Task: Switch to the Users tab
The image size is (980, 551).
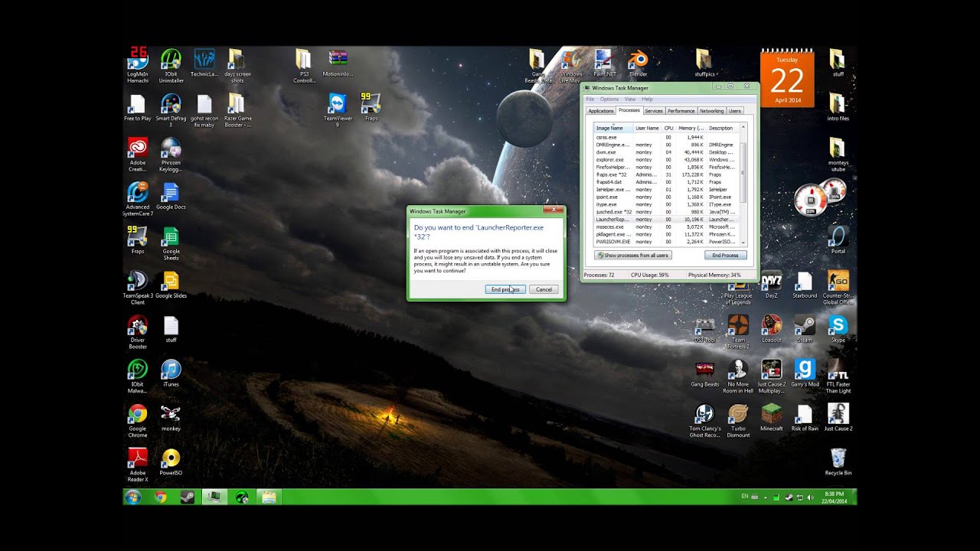Action: click(734, 111)
